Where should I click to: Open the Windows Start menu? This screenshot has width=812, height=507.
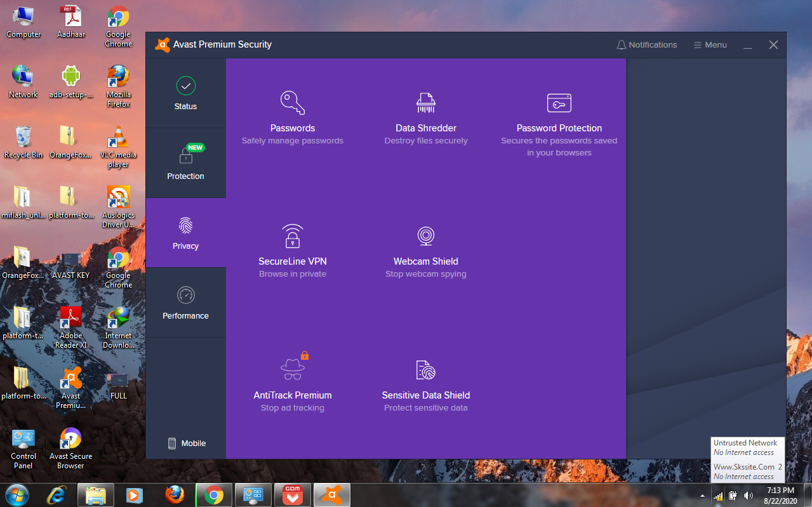pyautogui.click(x=17, y=494)
